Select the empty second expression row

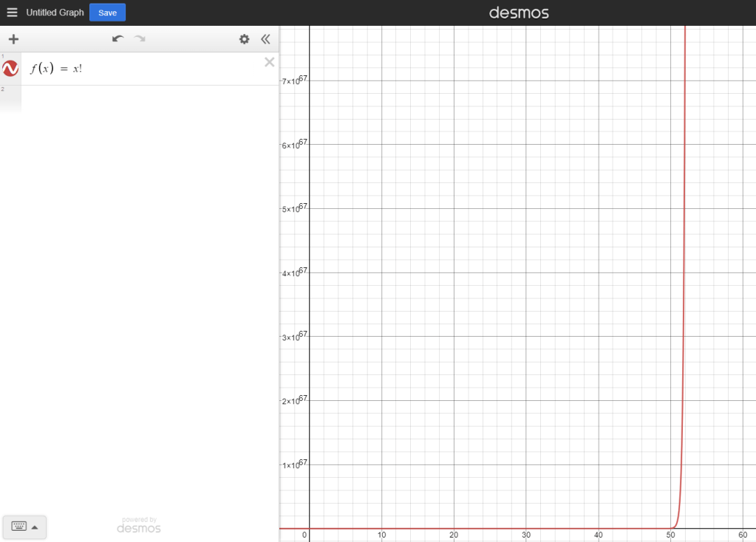[x=148, y=98]
